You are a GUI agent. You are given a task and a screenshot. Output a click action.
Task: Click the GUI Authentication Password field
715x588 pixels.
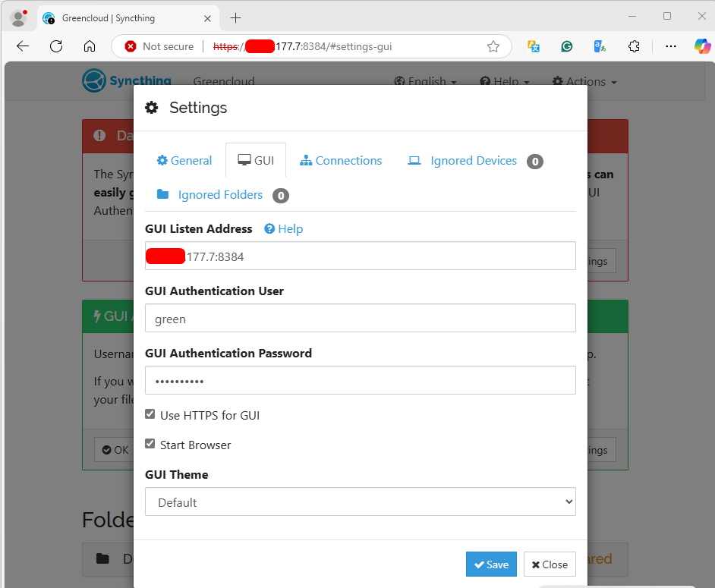tap(361, 380)
